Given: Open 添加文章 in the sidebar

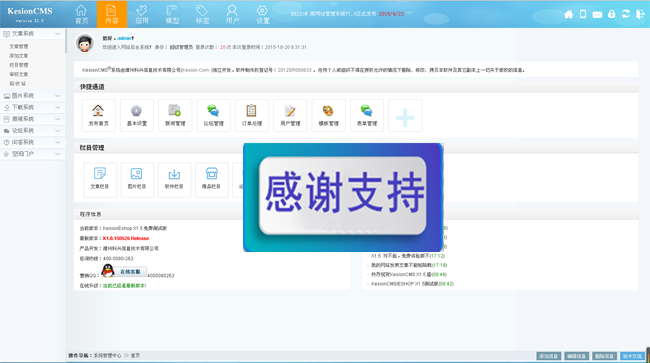Looking at the screenshot, I should [x=19, y=56].
